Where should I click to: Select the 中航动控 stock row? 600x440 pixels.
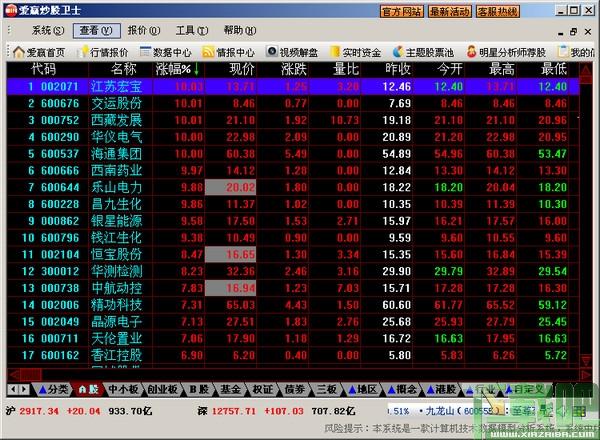293,288
